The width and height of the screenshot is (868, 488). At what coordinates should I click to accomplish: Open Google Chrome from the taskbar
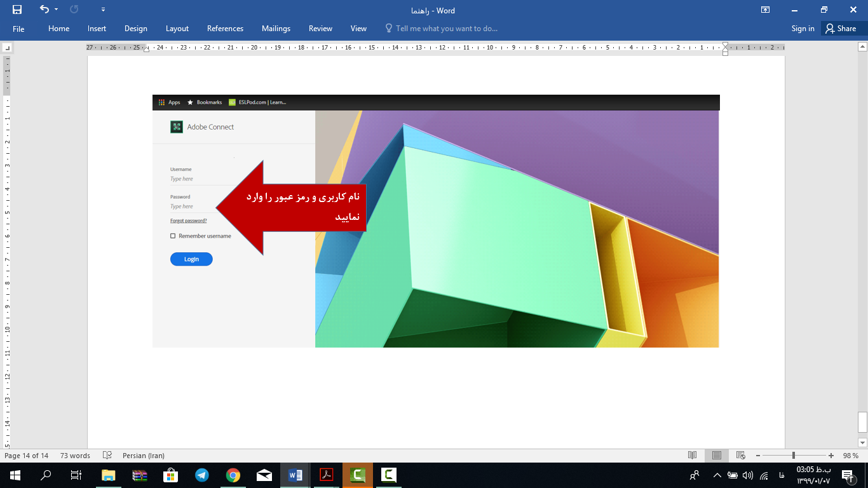(x=233, y=475)
